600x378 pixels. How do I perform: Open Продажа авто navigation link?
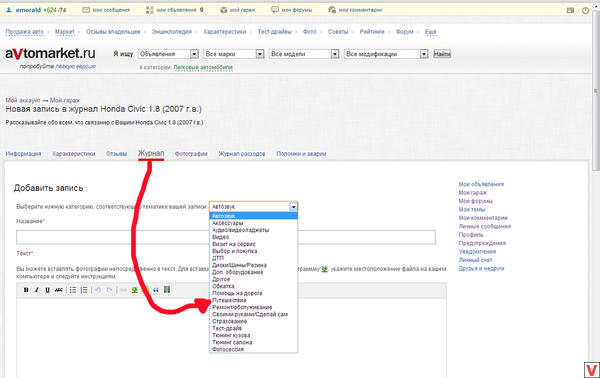24,32
